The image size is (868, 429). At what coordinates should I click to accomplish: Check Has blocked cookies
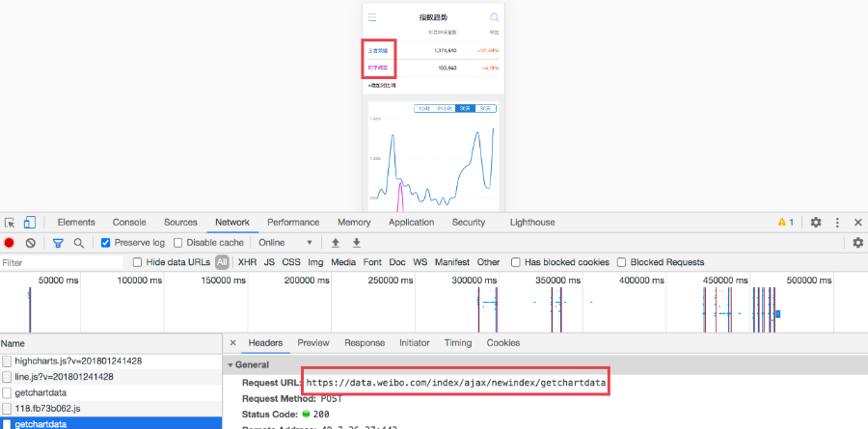pyautogui.click(x=515, y=262)
